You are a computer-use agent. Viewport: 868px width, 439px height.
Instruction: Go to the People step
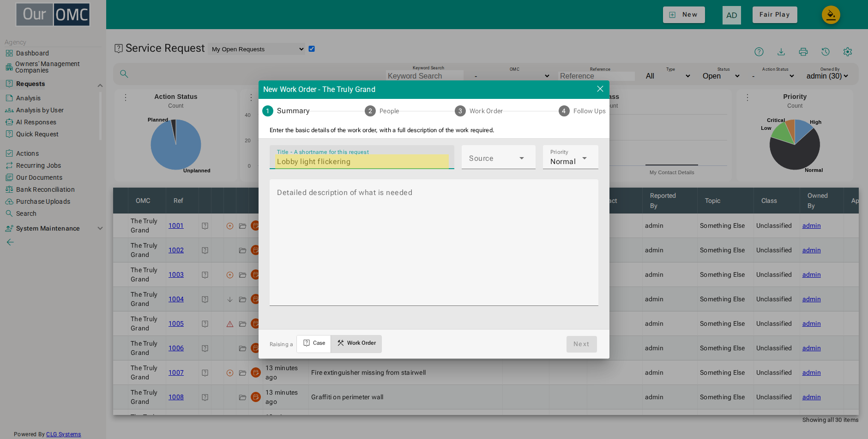click(382, 111)
